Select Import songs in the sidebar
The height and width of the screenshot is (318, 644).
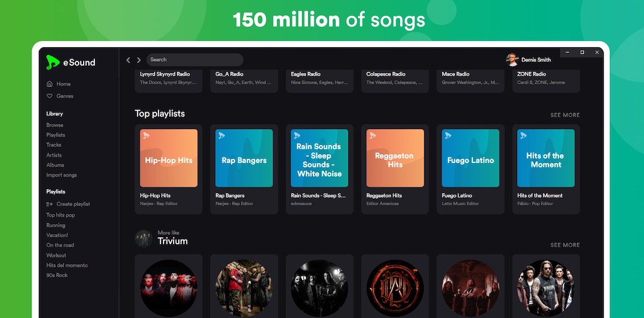pyautogui.click(x=62, y=175)
